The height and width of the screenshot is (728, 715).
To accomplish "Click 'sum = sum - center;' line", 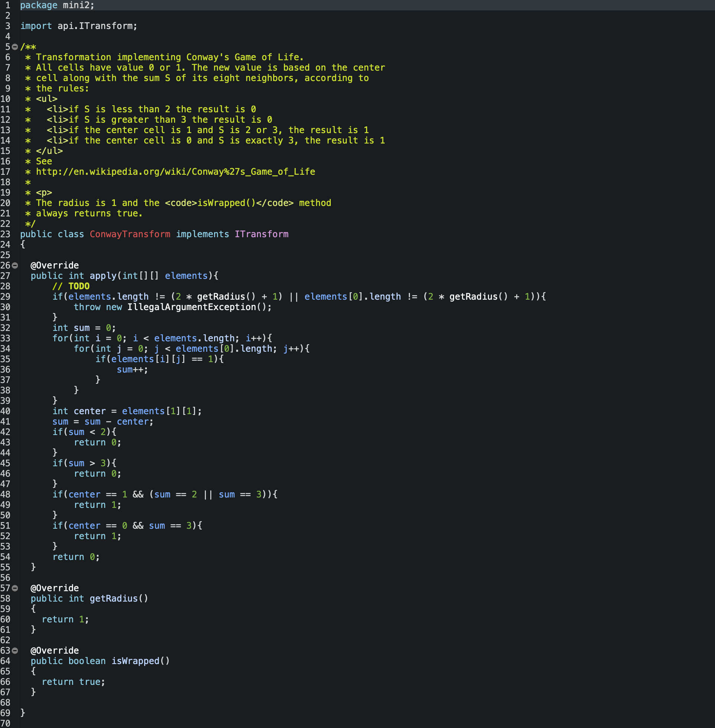I will (103, 422).
